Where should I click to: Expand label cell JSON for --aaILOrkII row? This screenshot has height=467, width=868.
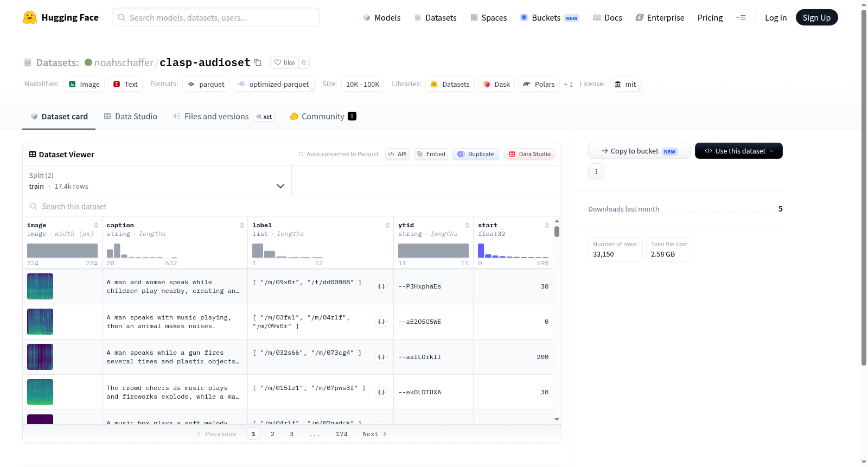(381, 357)
